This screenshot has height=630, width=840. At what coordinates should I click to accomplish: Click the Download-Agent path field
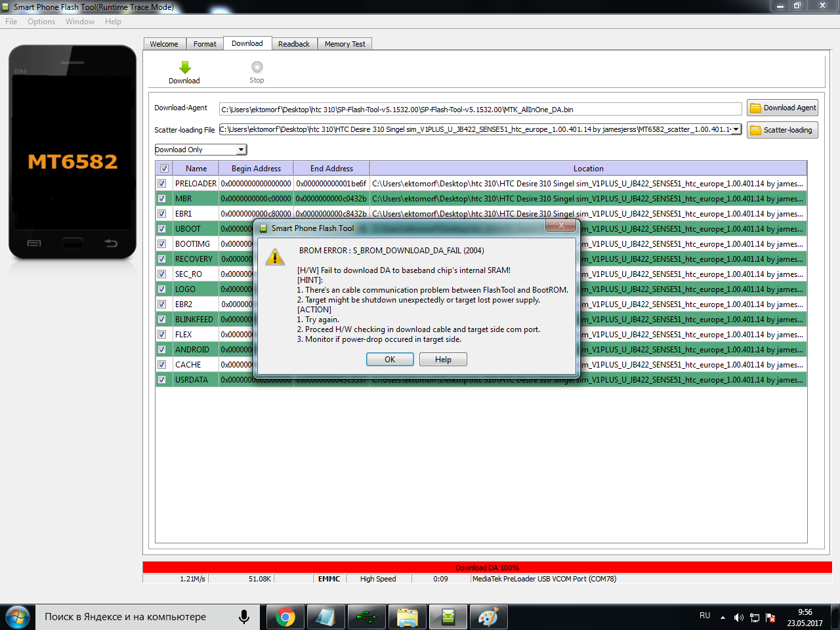click(480, 110)
